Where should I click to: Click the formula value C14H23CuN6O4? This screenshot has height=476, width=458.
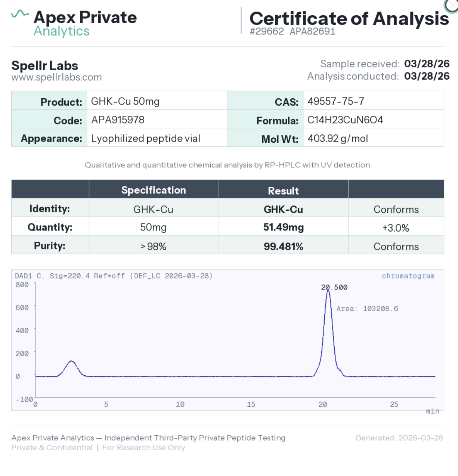click(345, 120)
